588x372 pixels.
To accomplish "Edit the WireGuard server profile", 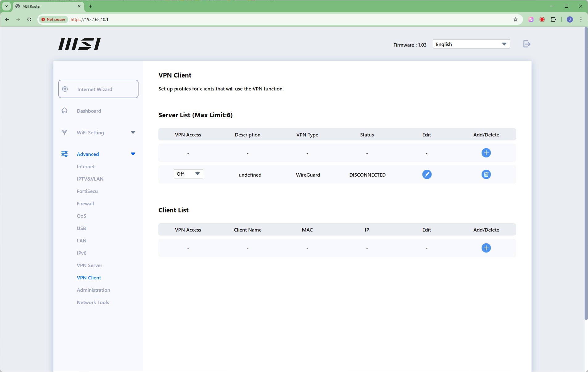I will click(427, 174).
